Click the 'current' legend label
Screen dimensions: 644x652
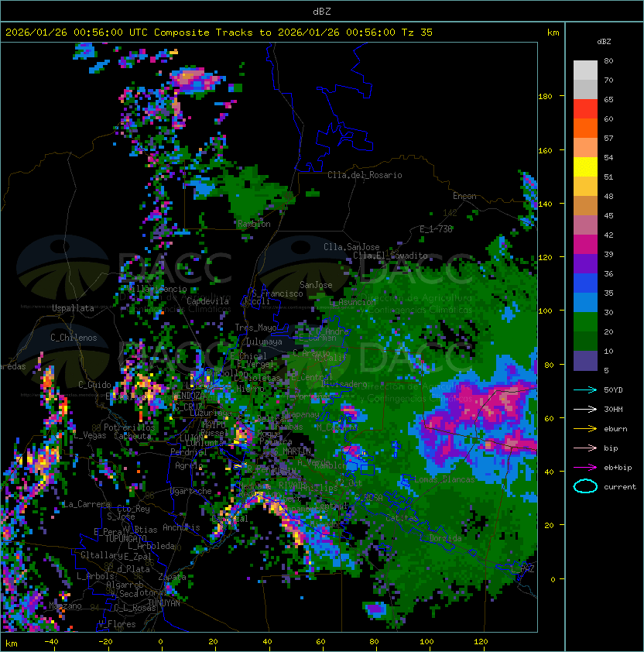click(620, 487)
